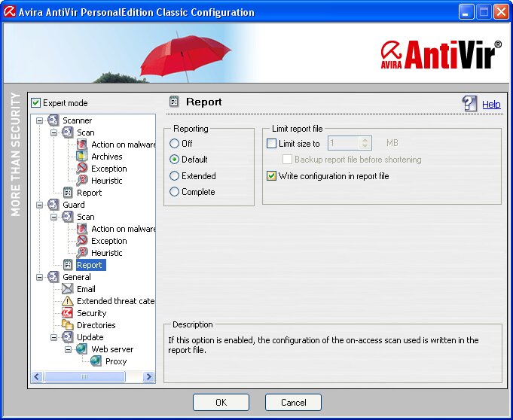
Task: Click the Email envelope icon under General
Action: (68, 289)
